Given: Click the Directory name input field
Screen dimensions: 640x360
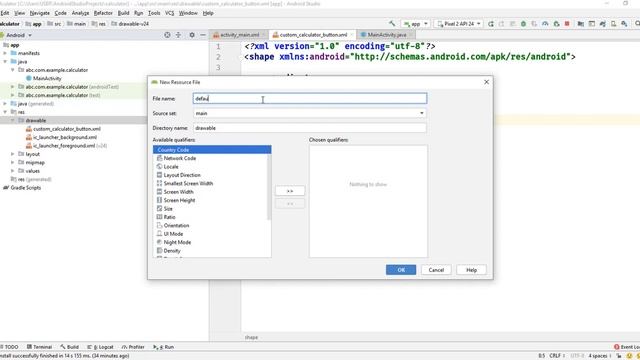Looking at the screenshot, I should (310, 128).
